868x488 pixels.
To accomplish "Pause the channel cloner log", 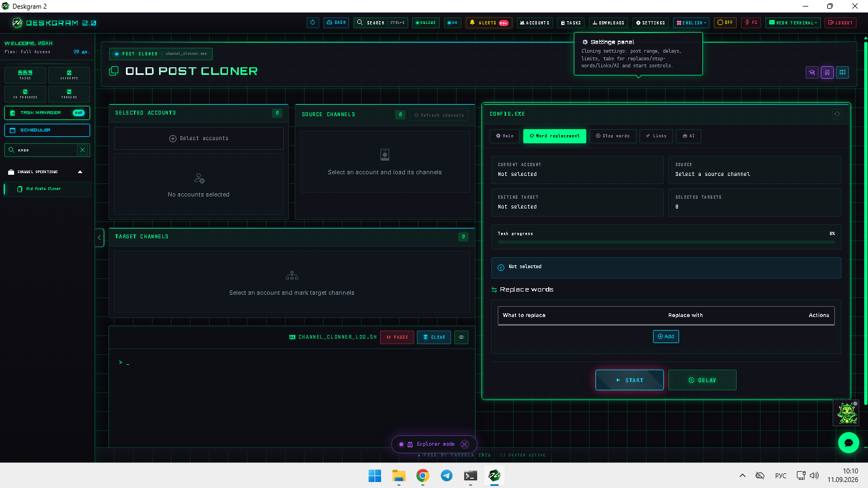I will click(397, 337).
